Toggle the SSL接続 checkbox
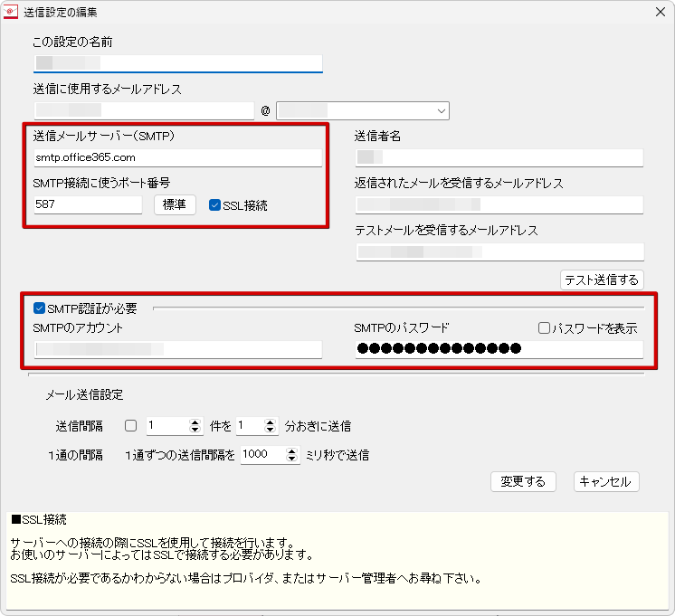 tap(215, 205)
